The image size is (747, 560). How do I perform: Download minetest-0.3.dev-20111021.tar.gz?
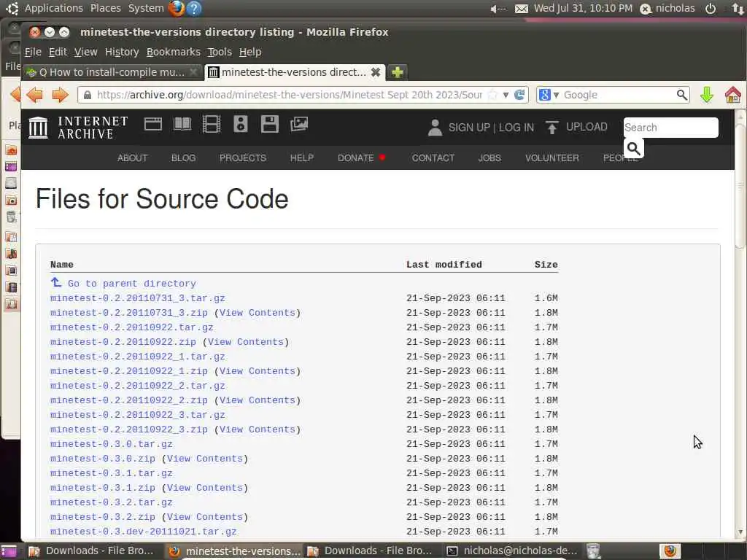pos(144,532)
